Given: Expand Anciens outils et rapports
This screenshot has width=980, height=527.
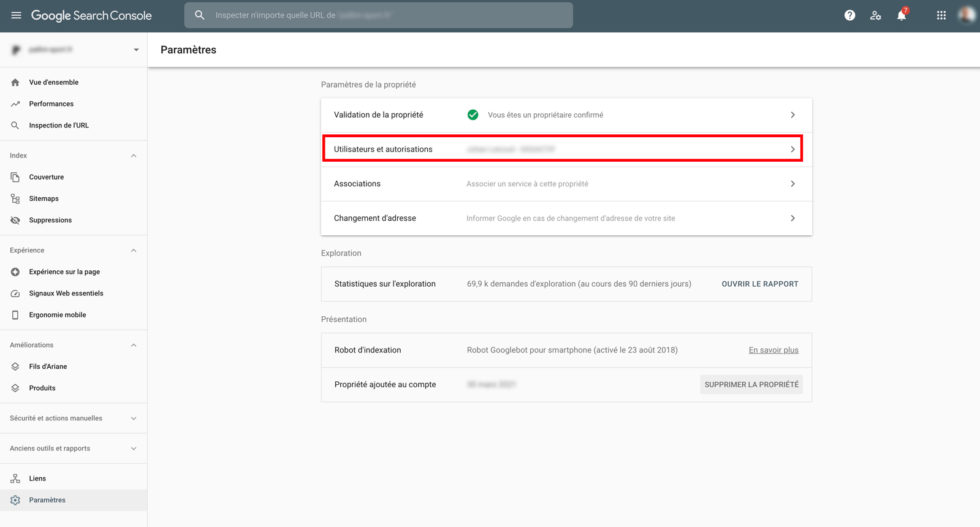Looking at the screenshot, I should pos(134,449).
